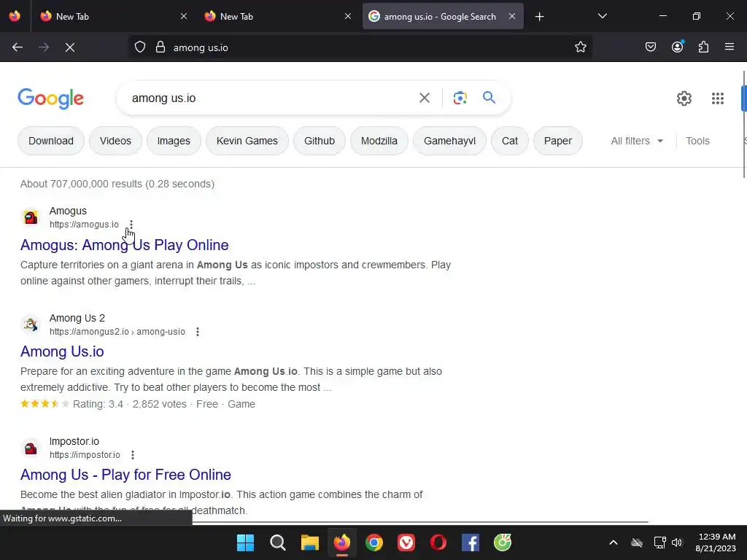The height and width of the screenshot is (560, 747).
Task: Switch to the second New Tab
Action: (x=277, y=16)
